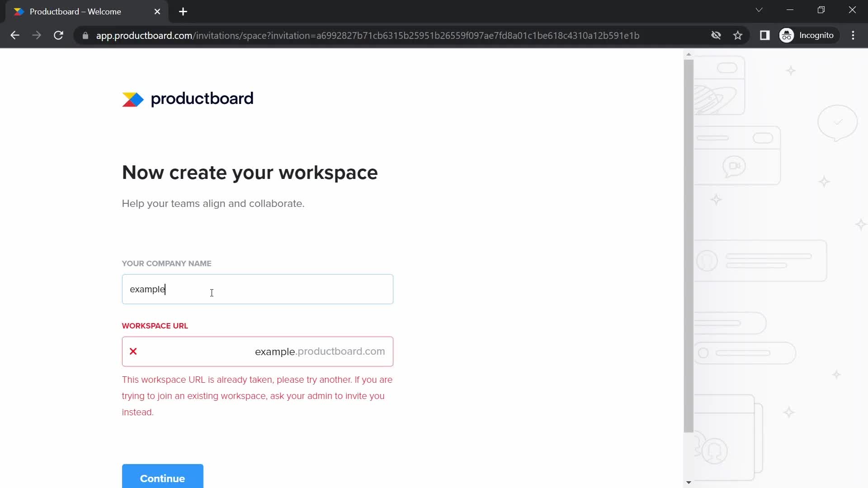Click the browser forward arrow

click(x=37, y=35)
